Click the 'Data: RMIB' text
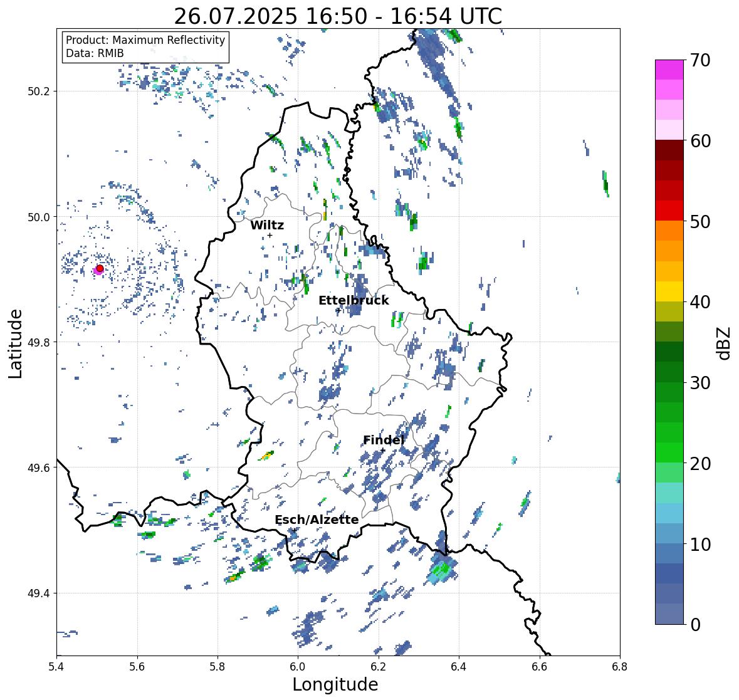Viewport: 739px width, 700px height. click(x=95, y=53)
